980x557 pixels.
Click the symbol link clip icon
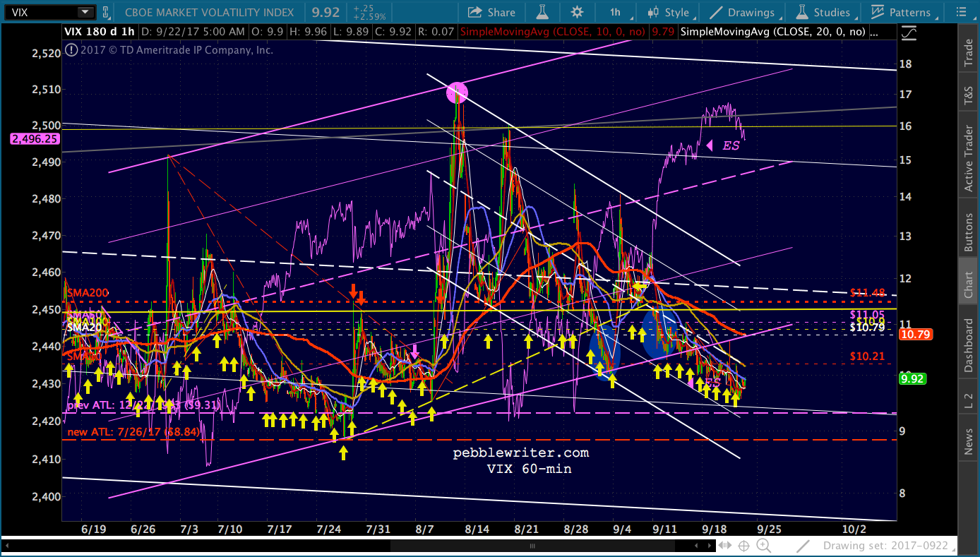(x=106, y=12)
